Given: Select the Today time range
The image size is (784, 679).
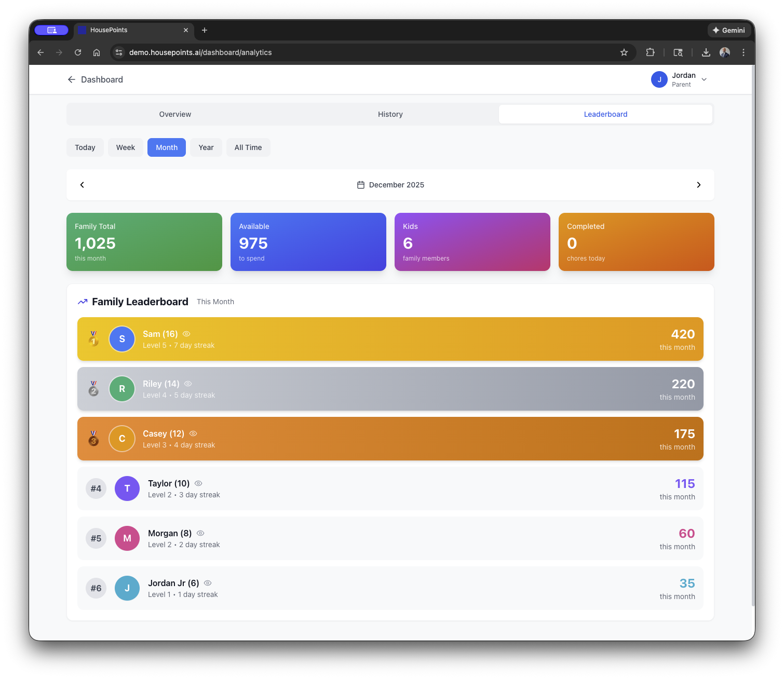Looking at the screenshot, I should coord(85,147).
